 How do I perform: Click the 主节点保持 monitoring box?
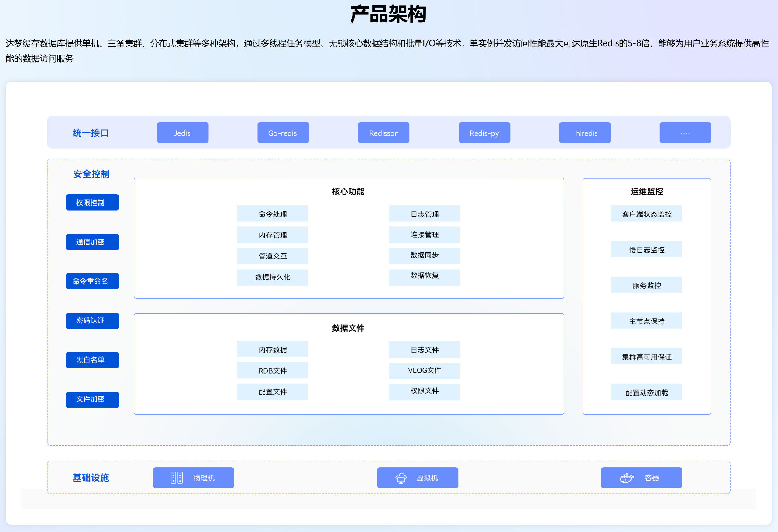(x=646, y=321)
